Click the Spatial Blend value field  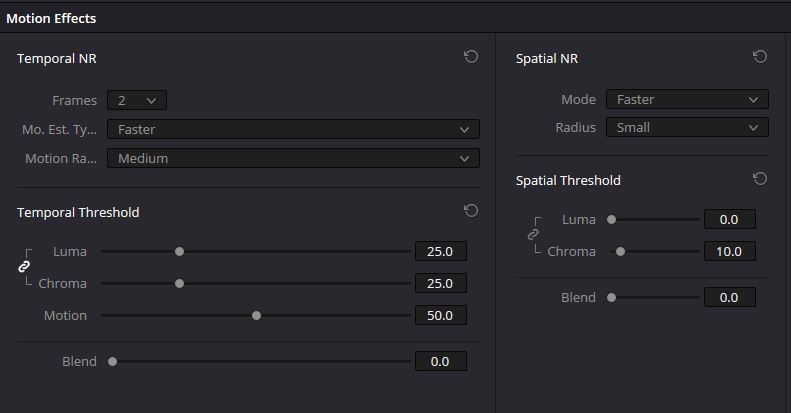(x=729, y=297)
